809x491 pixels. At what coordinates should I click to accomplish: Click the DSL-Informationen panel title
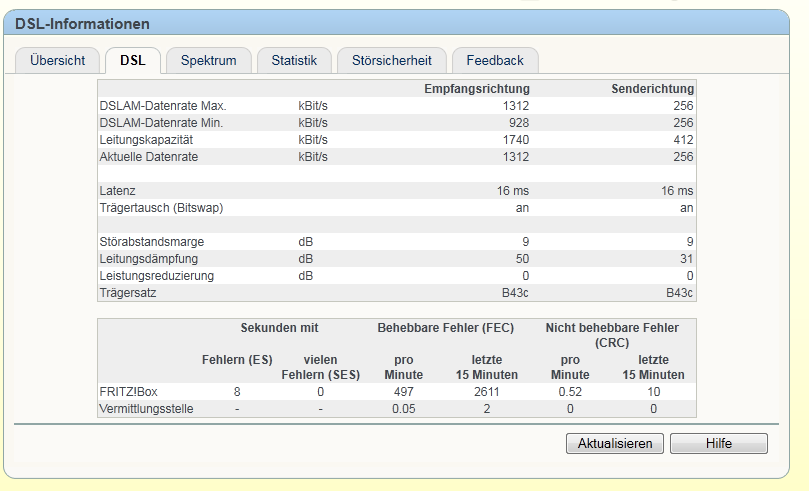point(82,23)
